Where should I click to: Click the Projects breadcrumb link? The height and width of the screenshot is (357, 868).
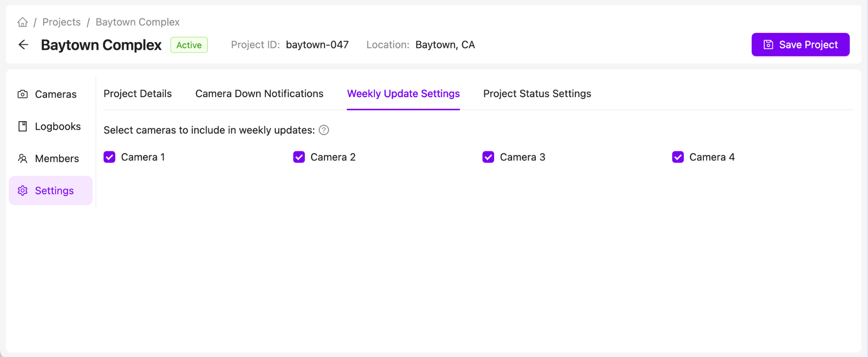point(61,22)
